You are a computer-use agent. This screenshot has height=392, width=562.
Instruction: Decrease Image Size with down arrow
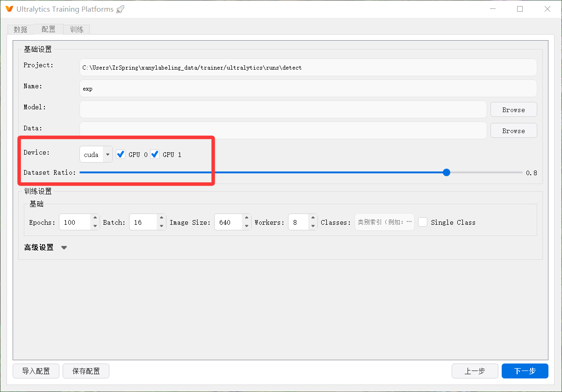pos(246,226)
